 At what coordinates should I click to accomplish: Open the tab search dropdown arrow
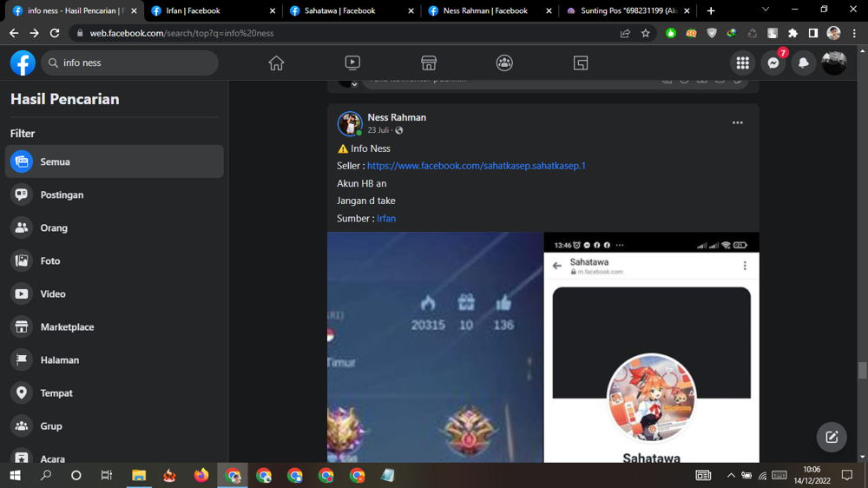tap(766, 10)
